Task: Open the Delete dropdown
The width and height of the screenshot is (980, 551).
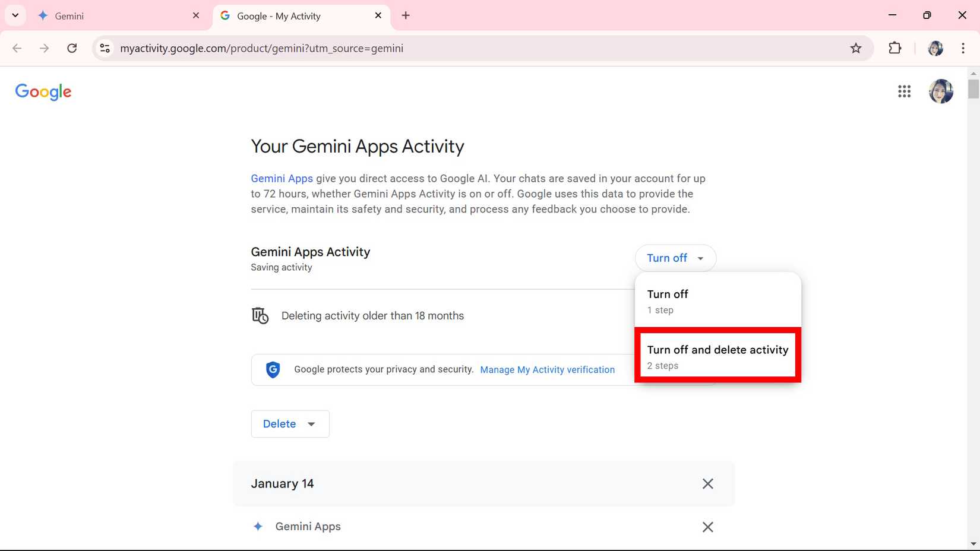Action: click(290, 424)
